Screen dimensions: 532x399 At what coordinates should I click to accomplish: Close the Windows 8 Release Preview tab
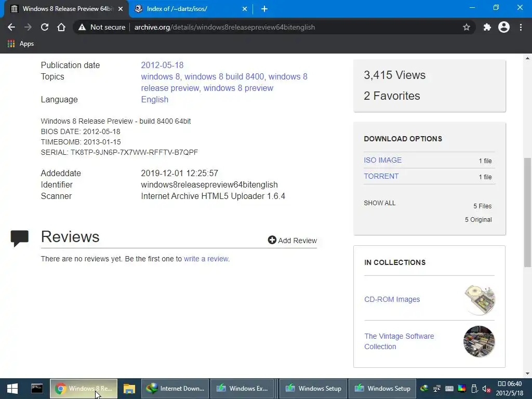[x=121, y=9]
